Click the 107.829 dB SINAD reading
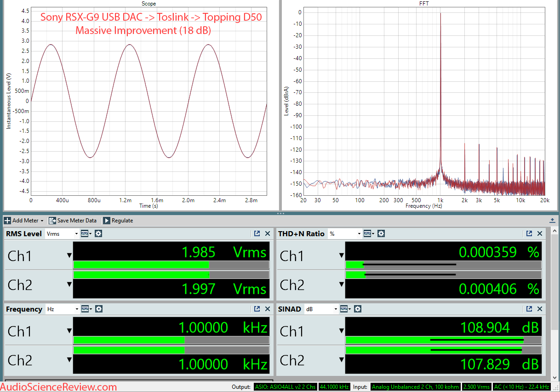This screenshot has height=392, width=560. (500, 364)
